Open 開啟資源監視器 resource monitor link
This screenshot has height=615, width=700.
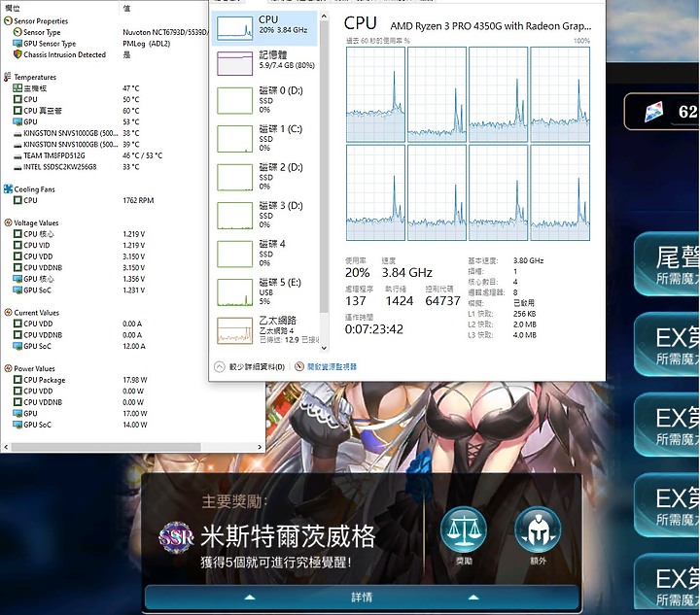332,366
